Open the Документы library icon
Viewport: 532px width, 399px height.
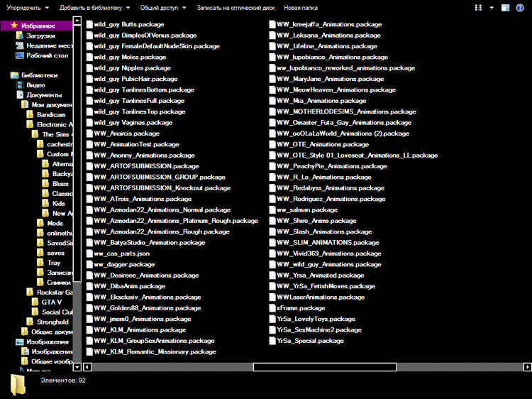tap(20, 95)
